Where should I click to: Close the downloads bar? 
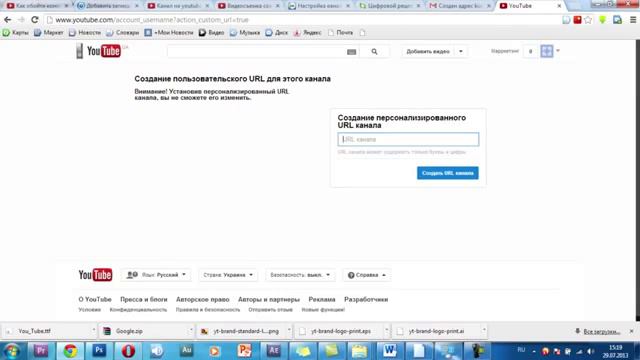[x=631, y=331]
